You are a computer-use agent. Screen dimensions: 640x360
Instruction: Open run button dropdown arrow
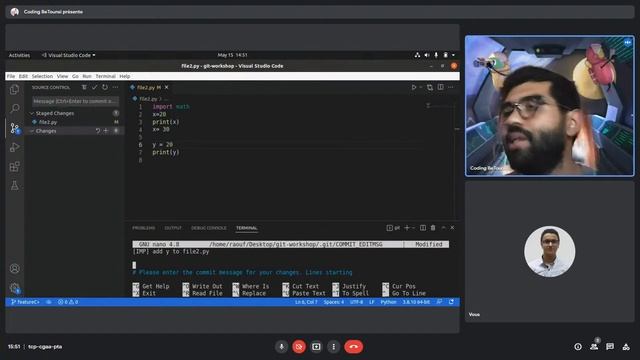421,87
